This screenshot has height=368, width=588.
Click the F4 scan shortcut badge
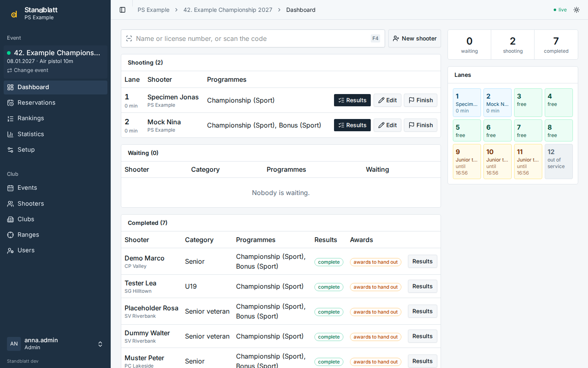[375, 38]
